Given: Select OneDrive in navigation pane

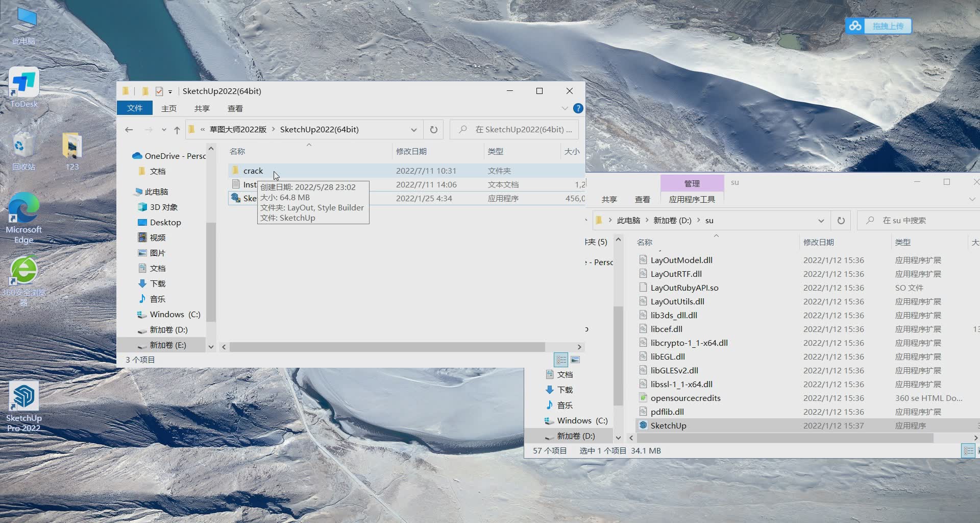Looking at the screenshot, I should 168,156.
